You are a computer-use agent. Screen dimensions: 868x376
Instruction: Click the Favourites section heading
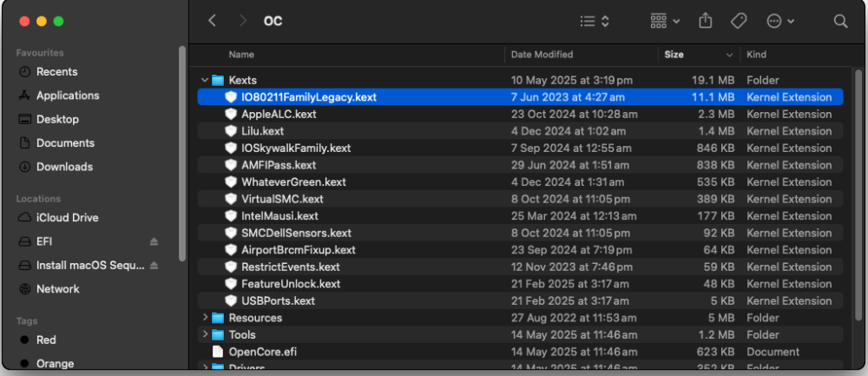pyautogui.click(x=40, y=53)
